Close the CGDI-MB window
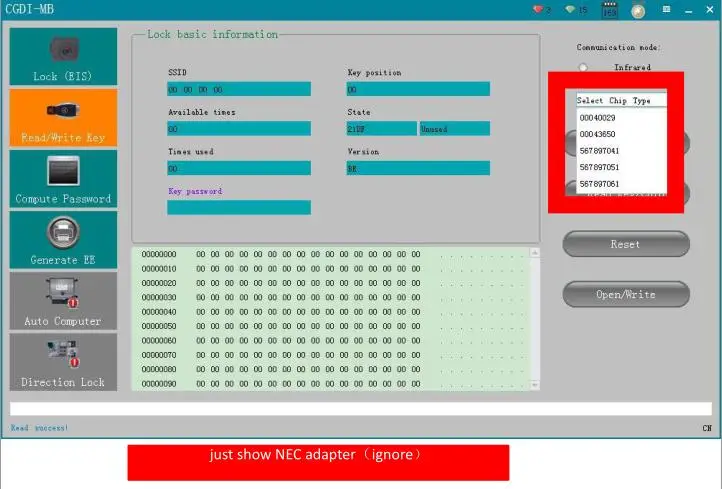This screenshot has height=489, width=722. pyautogui.click(x=710, y=9)
